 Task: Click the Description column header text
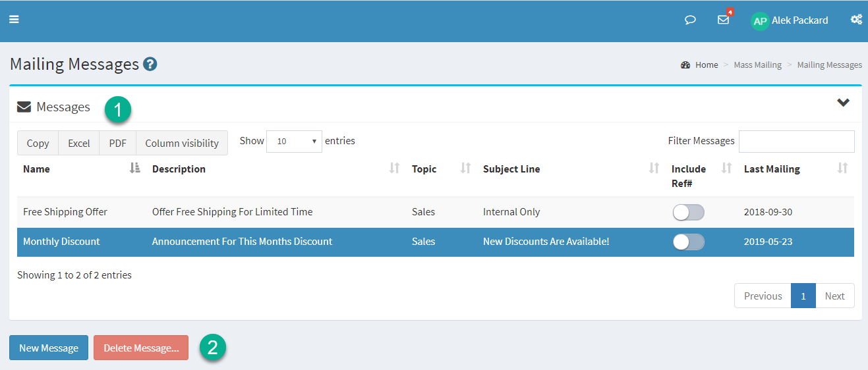click(x=179, y=169)
